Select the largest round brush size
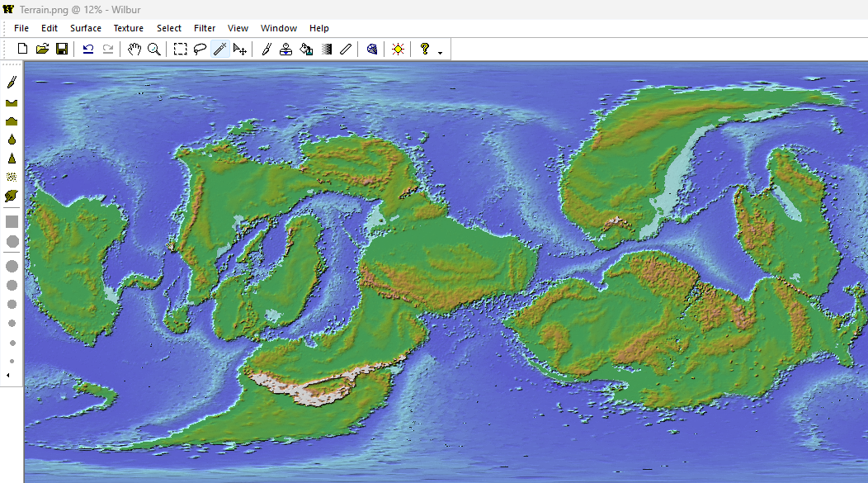The height and width of the screenshot is (483, 868). 12,266
